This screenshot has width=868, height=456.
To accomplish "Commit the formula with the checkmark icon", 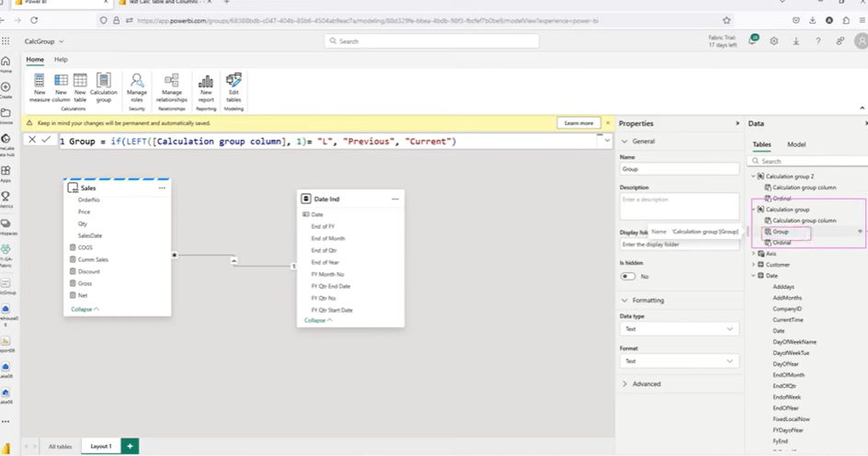I will 46,140.
